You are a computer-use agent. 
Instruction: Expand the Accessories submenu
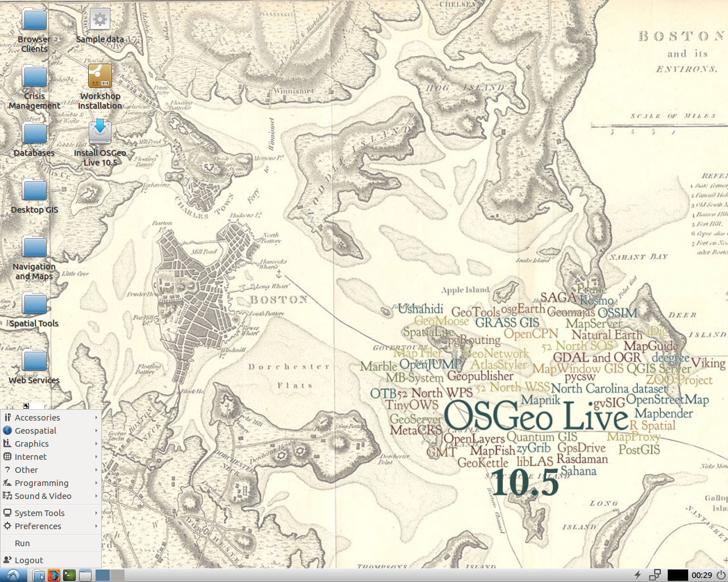(x=51, y=418)
